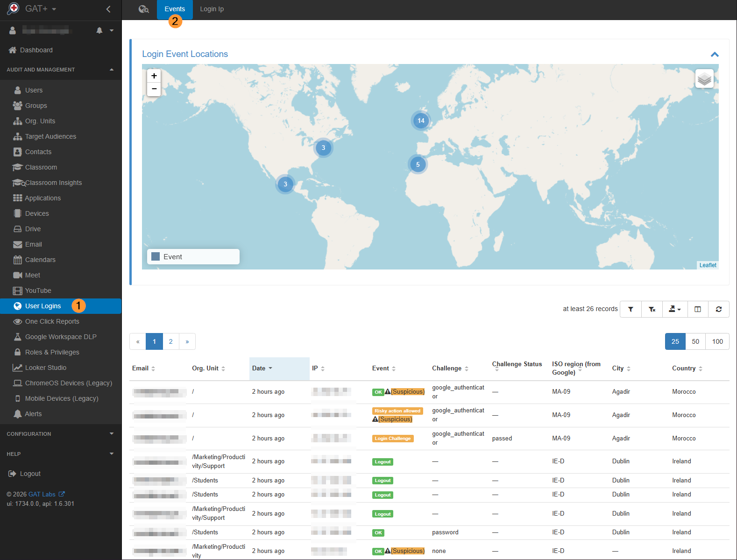Open Google Workspace DLP
The height and width of the screenshot is (560, 737).
61,337
